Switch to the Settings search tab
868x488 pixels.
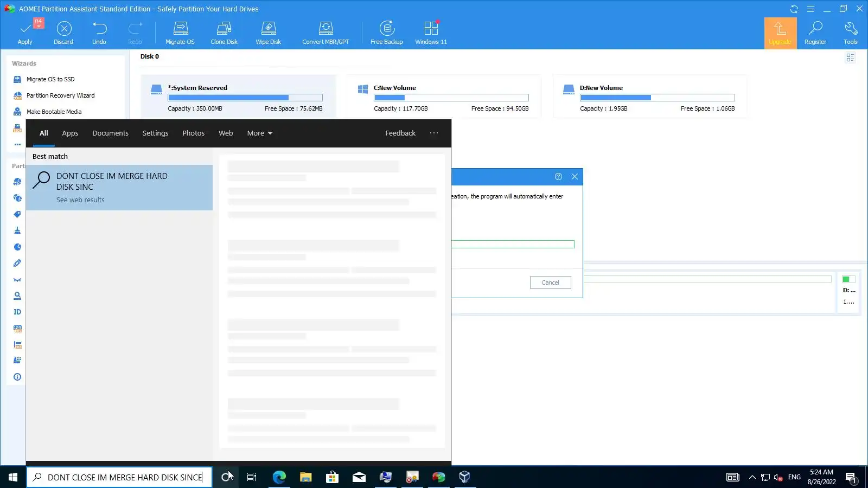coord(155,133)
